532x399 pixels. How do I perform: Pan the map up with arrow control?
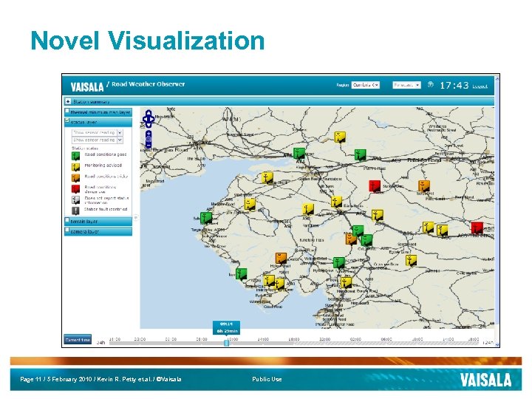149,112
